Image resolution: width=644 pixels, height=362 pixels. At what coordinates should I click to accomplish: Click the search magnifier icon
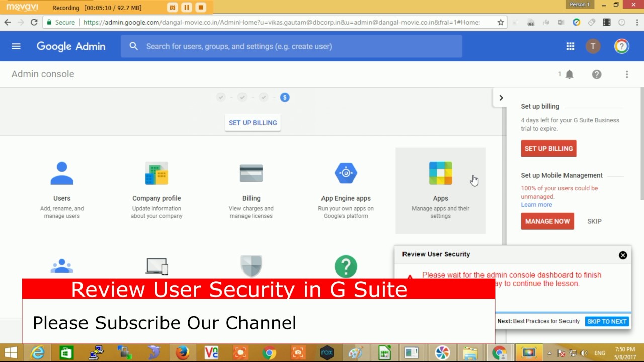click(x=133, y=46)
